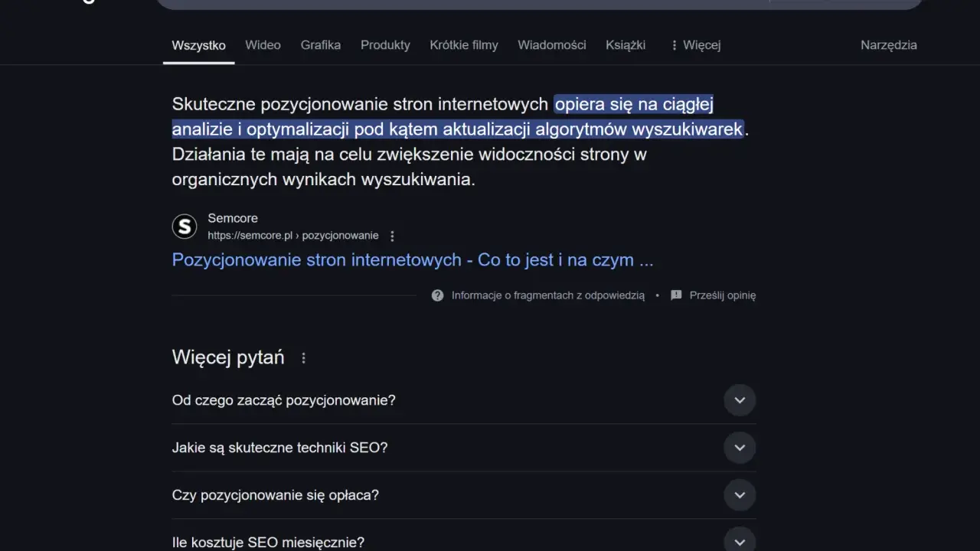Click the highlighted snippet text "opiera się na ciągłej"
The width and height of the screenshot is (980, 551).
(x=634, y=104)
